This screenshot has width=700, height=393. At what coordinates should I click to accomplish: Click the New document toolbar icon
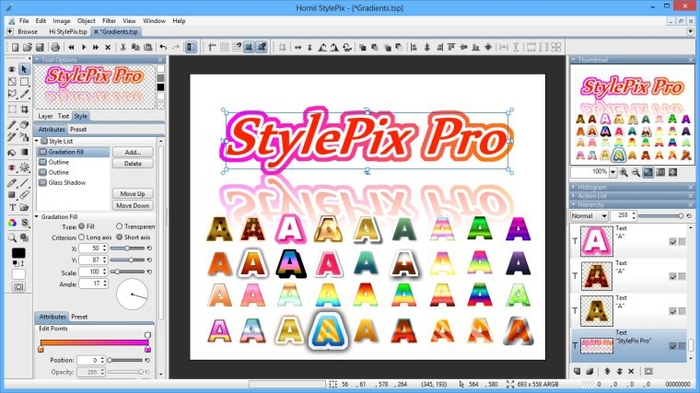coord(15,47)
